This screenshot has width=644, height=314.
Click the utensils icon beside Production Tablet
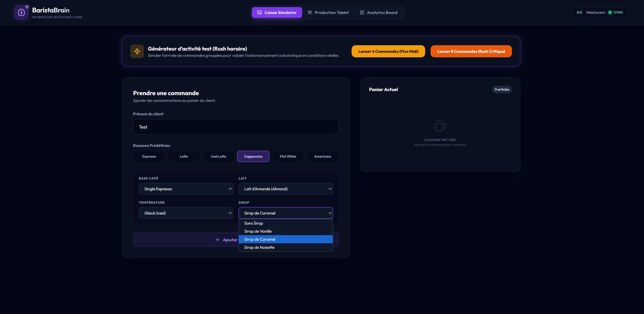[x=310, y=12]
